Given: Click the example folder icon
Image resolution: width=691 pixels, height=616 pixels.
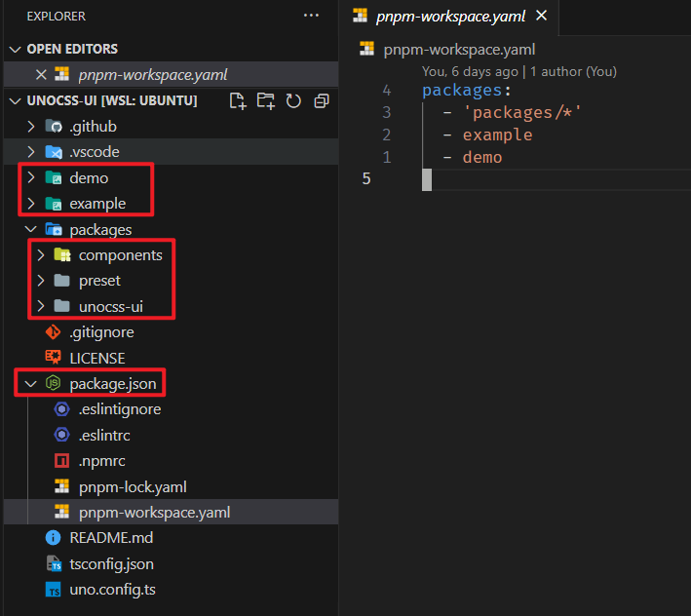Looking at the screenshot, I should click(54, 203).
